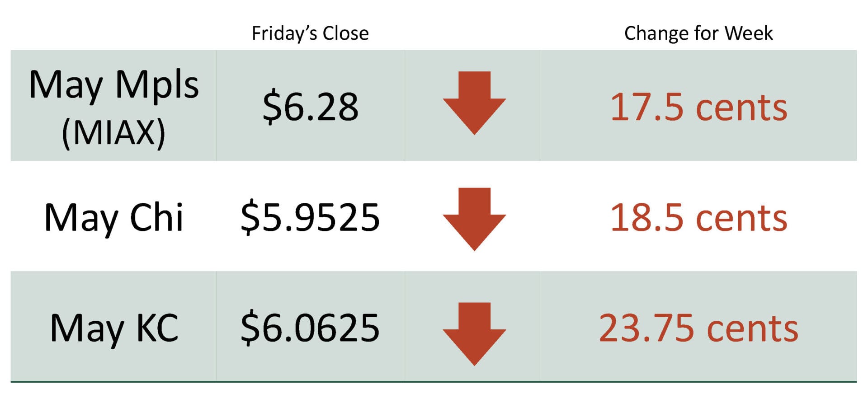Image resolution: width=868 pixels, height=394 pixels.
Task: Click the 17.5 cents weekly change
Action: [x=698, y=108]
